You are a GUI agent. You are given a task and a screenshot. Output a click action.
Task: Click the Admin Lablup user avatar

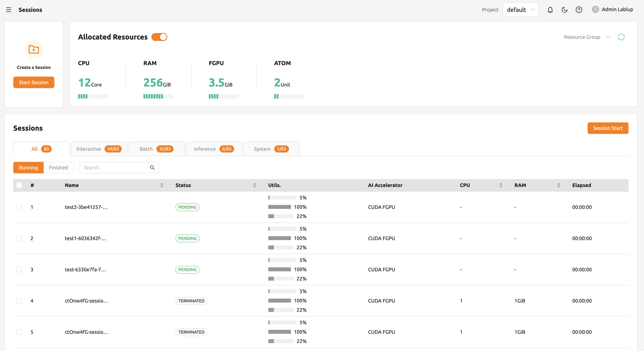(595, 10)
